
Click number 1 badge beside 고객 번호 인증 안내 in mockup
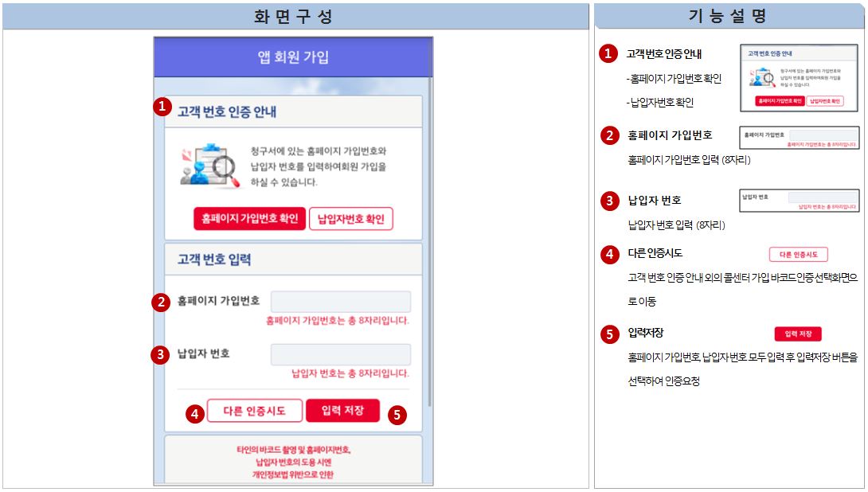click(x=162, y=106)
